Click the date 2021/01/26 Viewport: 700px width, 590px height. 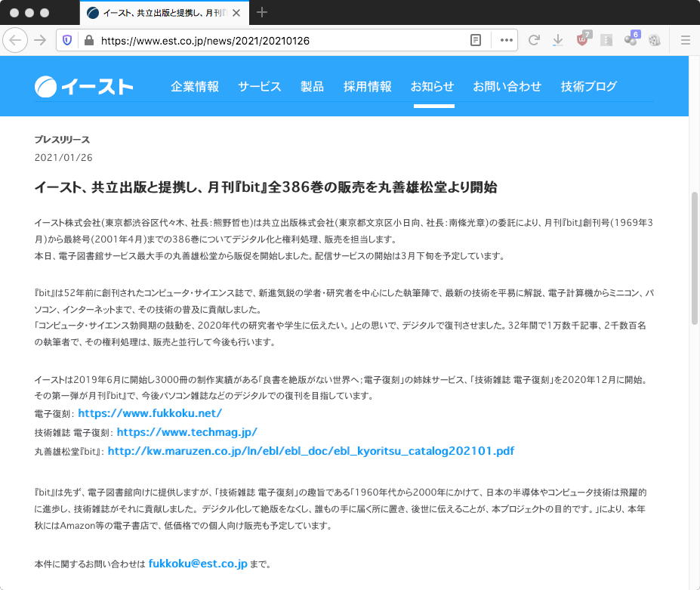pos(63,157)
